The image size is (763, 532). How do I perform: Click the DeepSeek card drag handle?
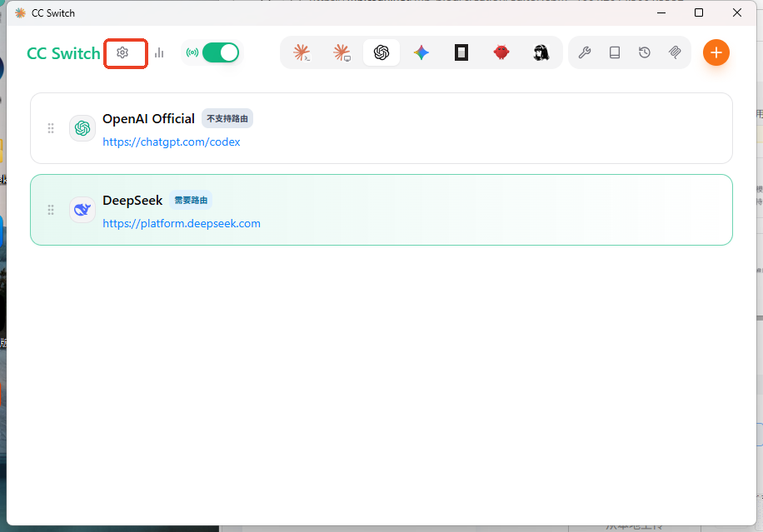coord(51,210)
